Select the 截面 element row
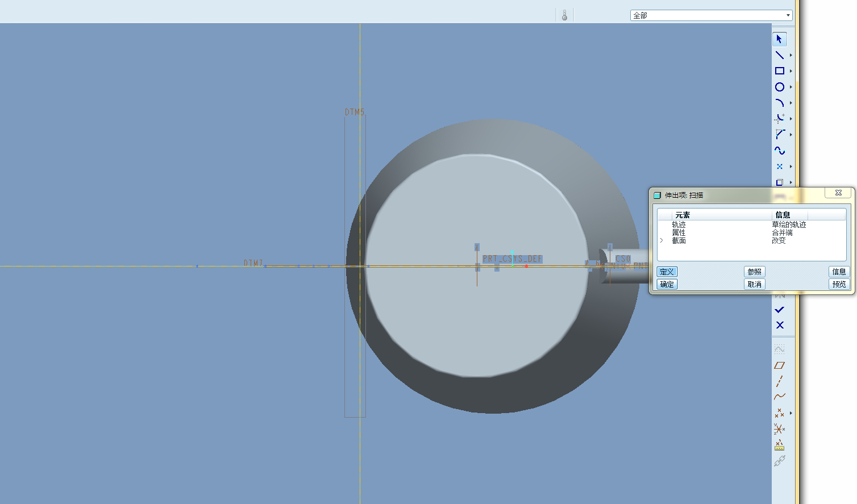Viewport: 857px width, 504px height. click(x=679, y=241)
